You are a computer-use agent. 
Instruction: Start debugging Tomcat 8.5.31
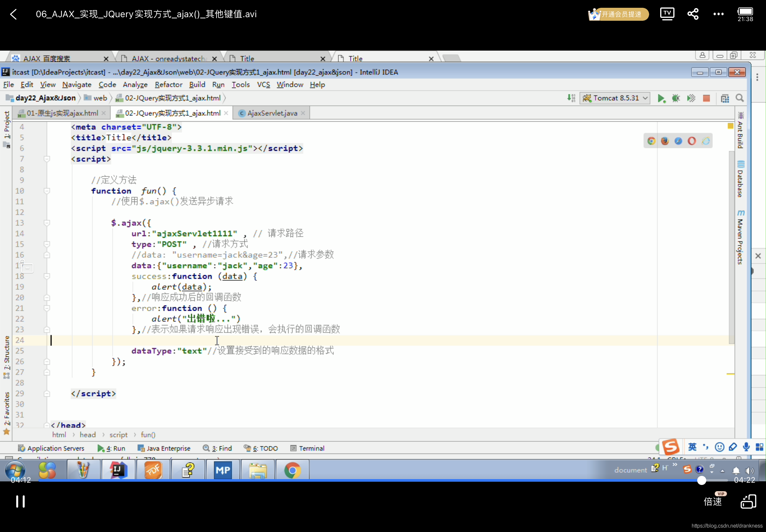(676, 98)
